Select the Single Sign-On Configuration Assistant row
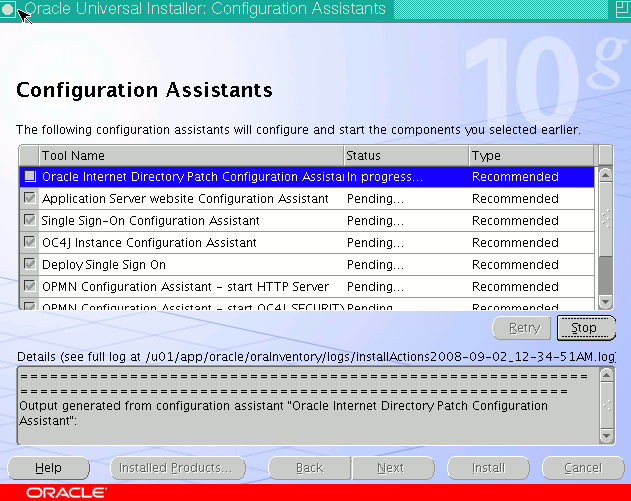 click(307, 221)
